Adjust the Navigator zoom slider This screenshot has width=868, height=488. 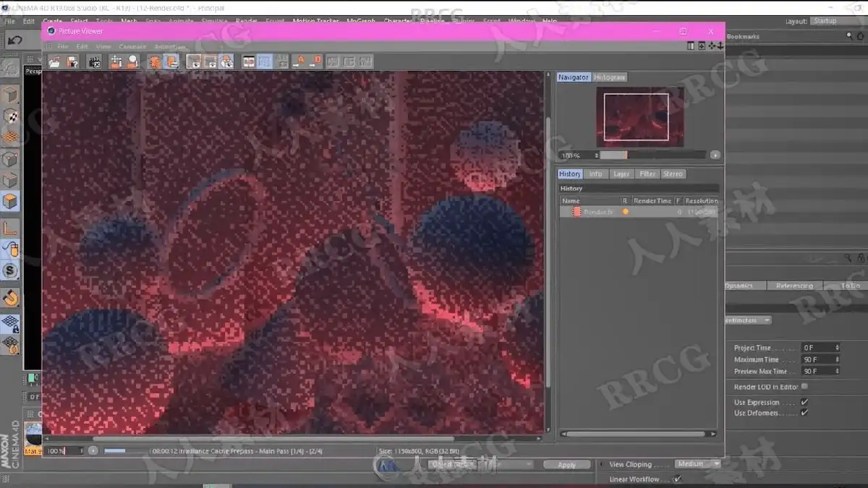[x=652, y=155]
